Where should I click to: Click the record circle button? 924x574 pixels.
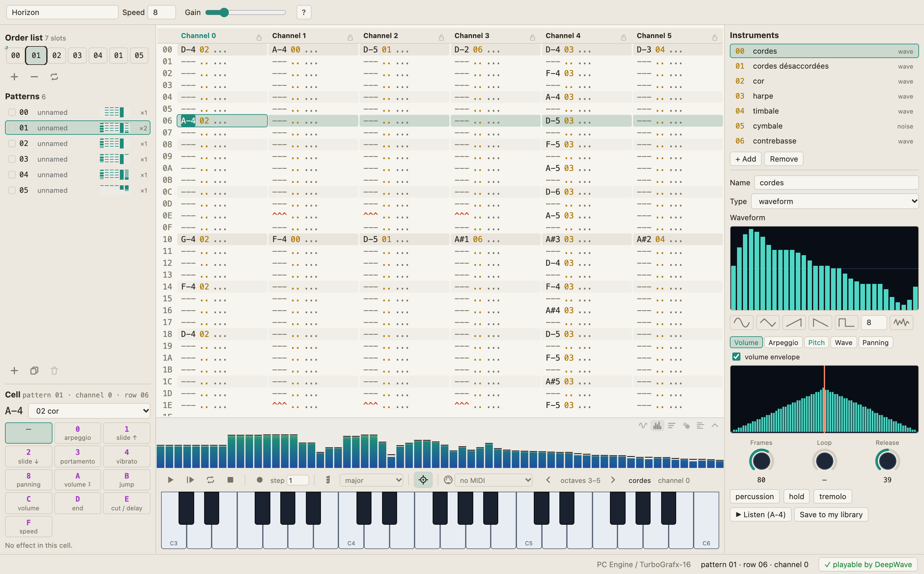(x=260, y=480)
